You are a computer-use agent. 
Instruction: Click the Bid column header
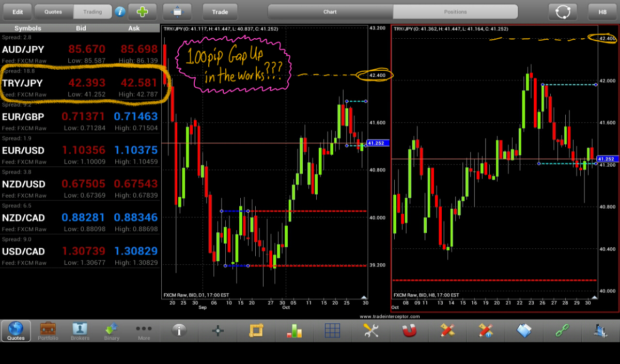coord(81,28)
